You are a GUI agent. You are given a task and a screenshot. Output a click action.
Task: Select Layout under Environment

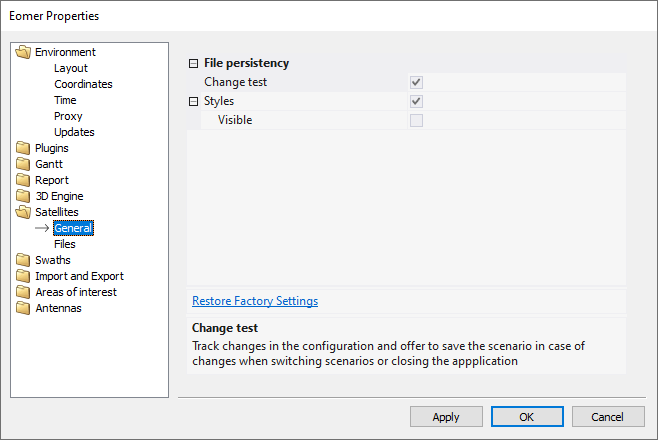[x=71, y=68]
